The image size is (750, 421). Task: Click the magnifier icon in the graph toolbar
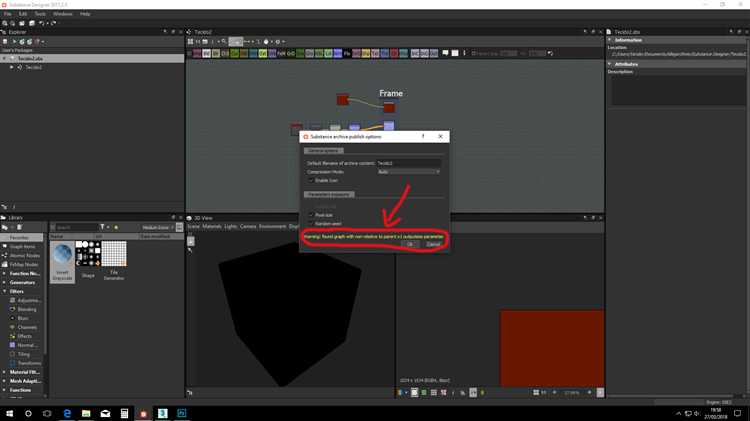(223, 42)
